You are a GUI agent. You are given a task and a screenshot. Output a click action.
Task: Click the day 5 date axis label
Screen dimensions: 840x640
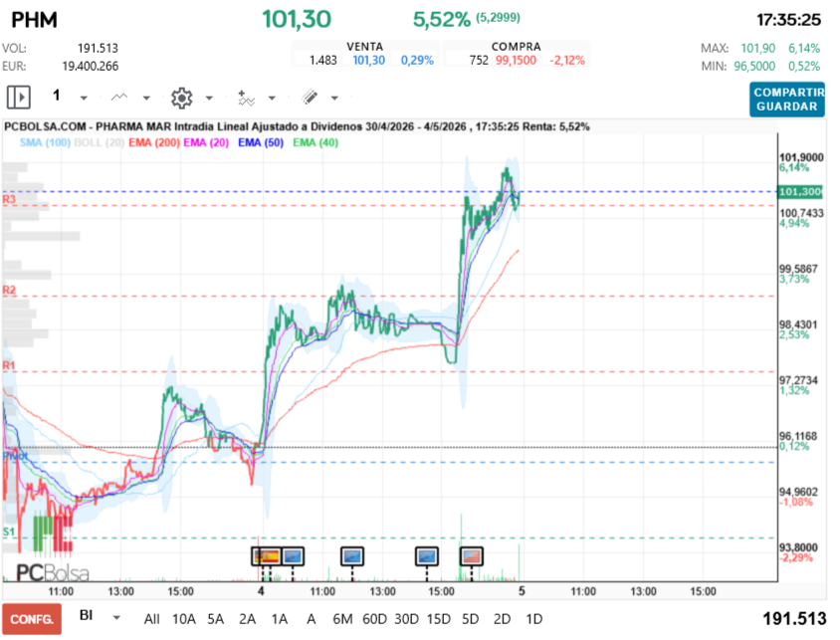click(x=522, y=591)
